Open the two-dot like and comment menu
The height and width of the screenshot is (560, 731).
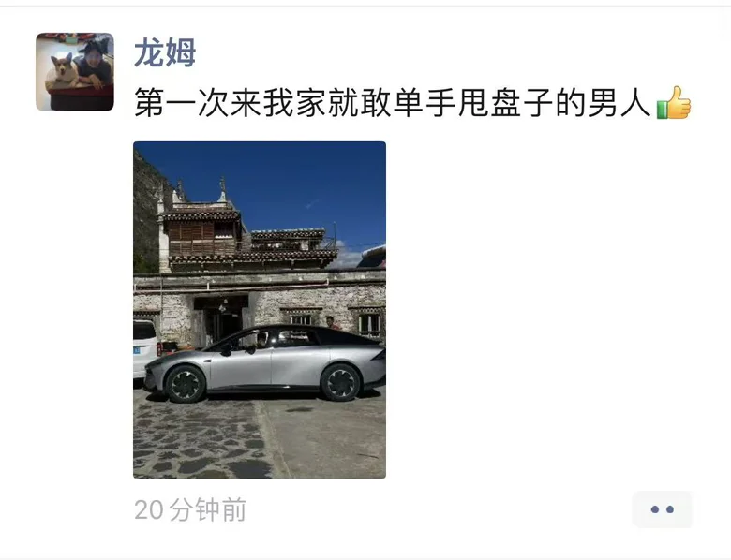click(x=662, y=509)
